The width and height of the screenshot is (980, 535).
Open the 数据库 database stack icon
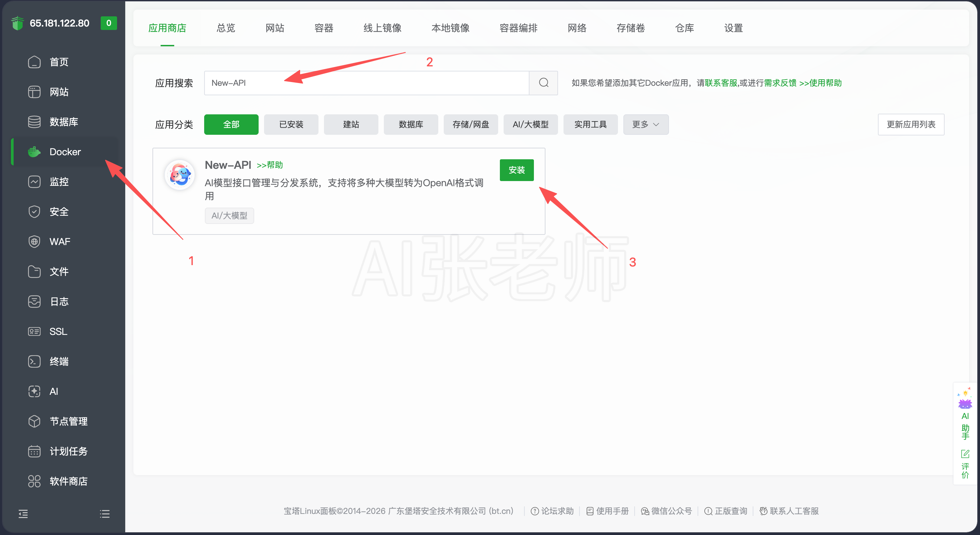pyautogui.click(x=34, y=122)
